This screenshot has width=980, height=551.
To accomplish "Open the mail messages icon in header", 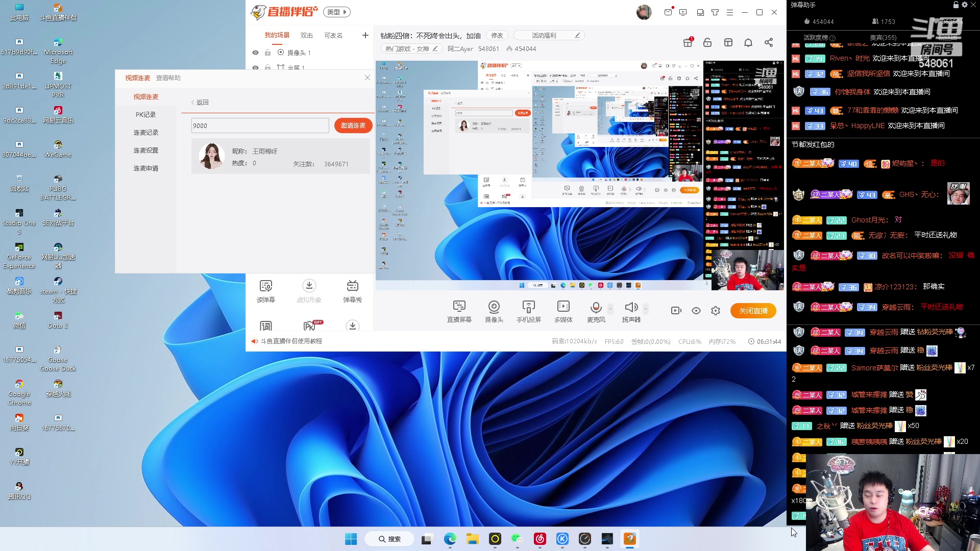I will pyautogui.click(x=668, y=12).
